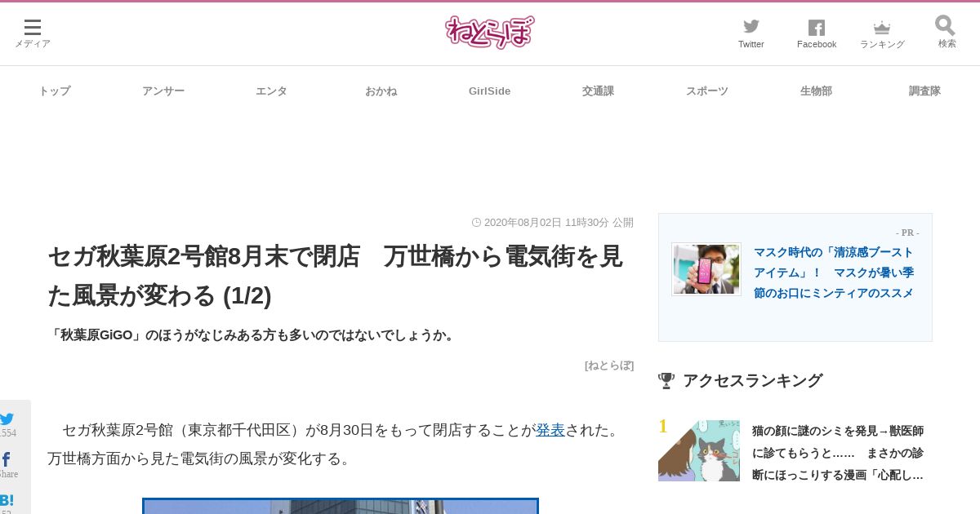
Task: Click the article photo of building
Action: tap(341, 506)
